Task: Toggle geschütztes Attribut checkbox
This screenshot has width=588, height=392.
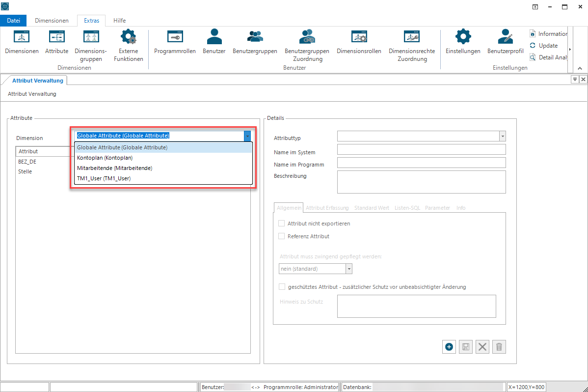Action: click(282, 287)
